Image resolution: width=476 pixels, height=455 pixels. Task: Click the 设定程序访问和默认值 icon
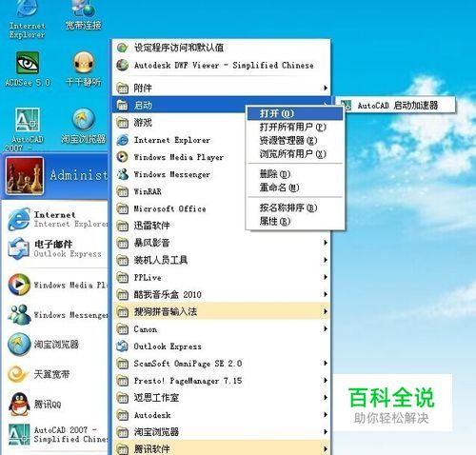122,48
